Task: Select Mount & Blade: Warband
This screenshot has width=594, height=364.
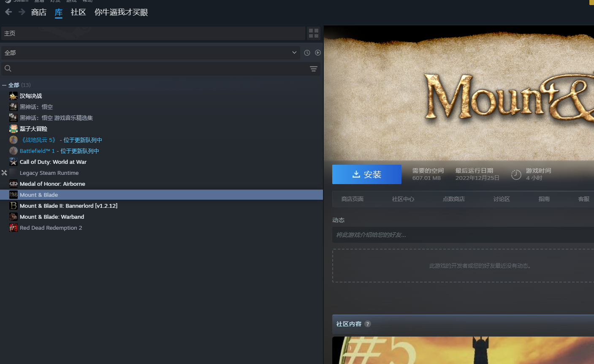Action: pos(52,217)
